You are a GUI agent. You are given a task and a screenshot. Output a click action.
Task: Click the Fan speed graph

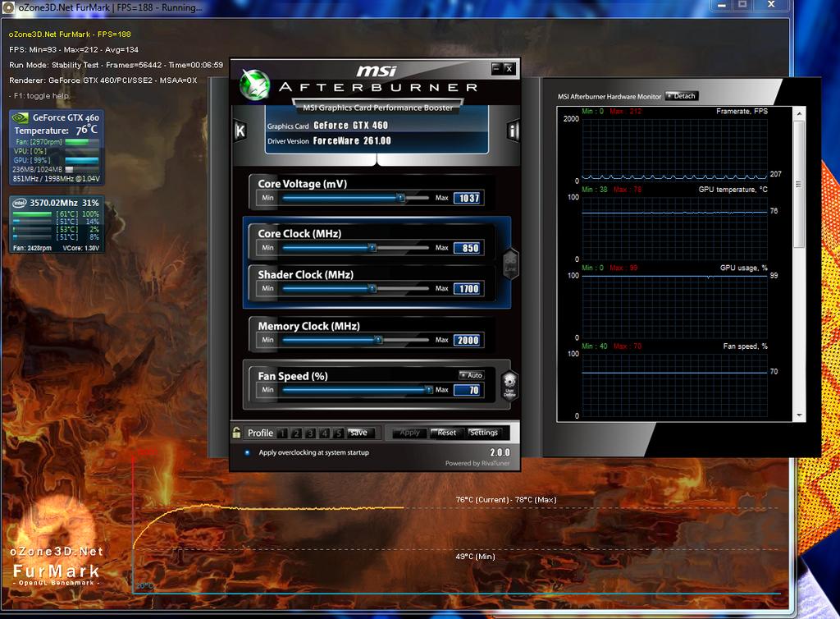pos(674,385)
